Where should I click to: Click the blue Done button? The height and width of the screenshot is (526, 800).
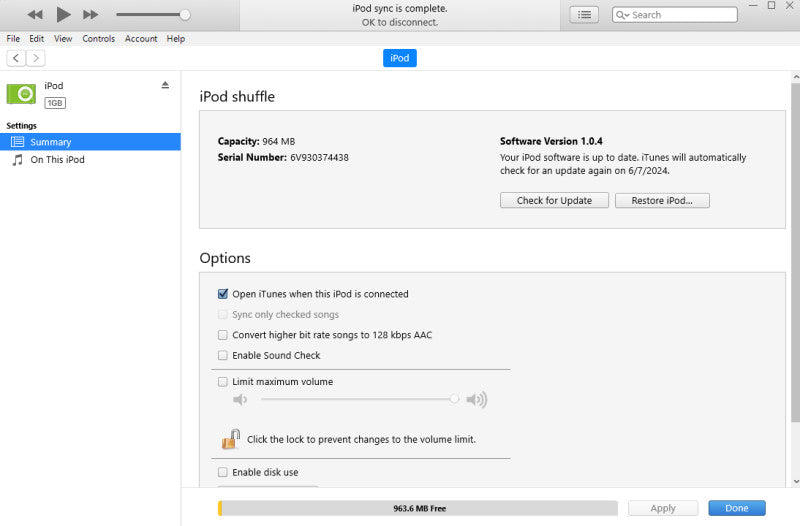(x=737, y=508)
